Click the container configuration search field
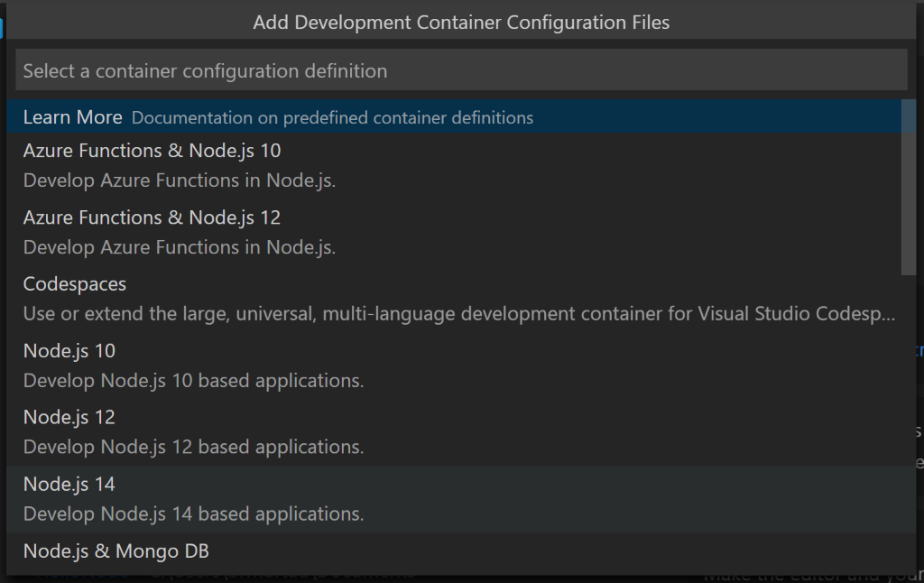This screenshot has width=924, height=583. [462, 69]
